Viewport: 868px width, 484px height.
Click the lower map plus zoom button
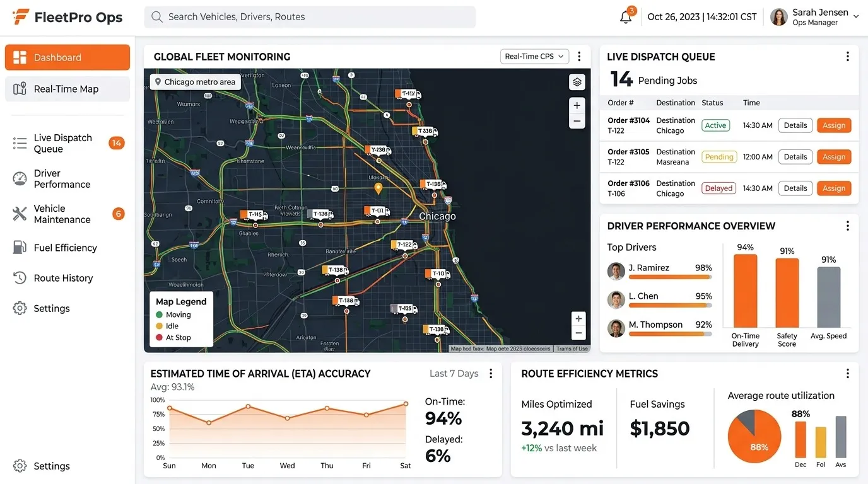click(578, 318)
